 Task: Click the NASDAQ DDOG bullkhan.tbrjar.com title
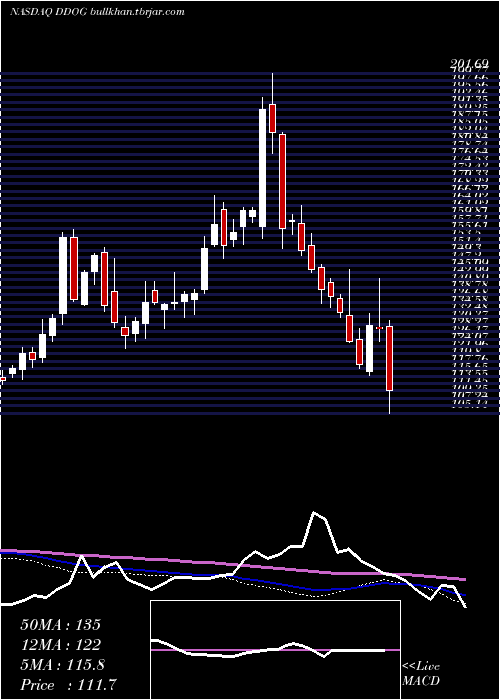coord(97,12)
